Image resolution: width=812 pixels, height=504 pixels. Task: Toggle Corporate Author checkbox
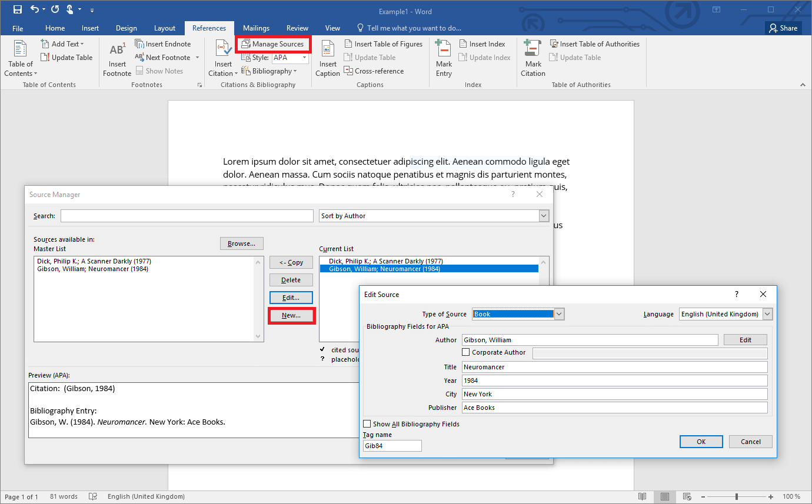click(x=466, y=352)
